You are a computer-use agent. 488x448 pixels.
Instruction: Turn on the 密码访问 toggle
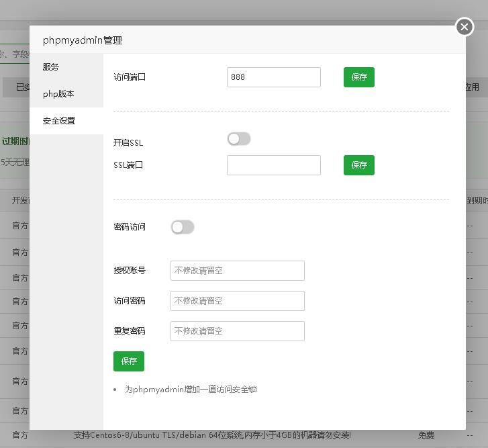(x=183, y=227)
